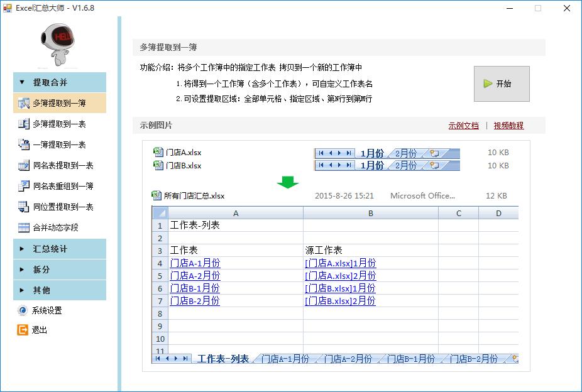Click the description line starting with 2. 可设置提取区域
Viewport: 582px width, 392px height.
click(x=274, y=99)
